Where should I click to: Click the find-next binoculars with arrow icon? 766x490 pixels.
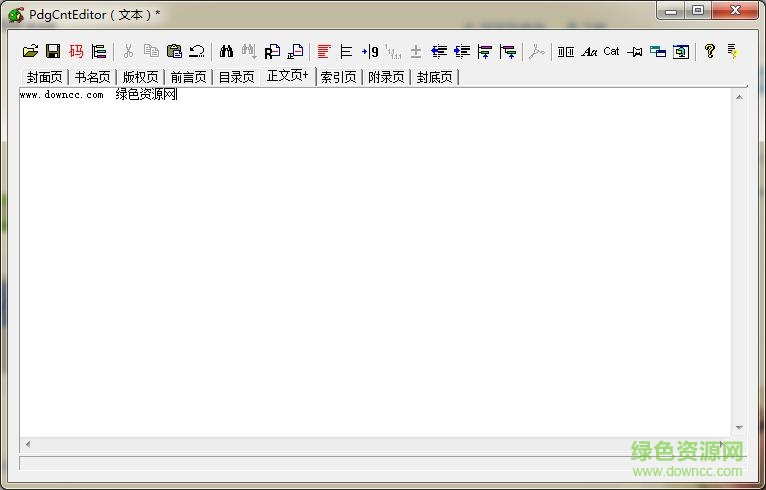249,51
